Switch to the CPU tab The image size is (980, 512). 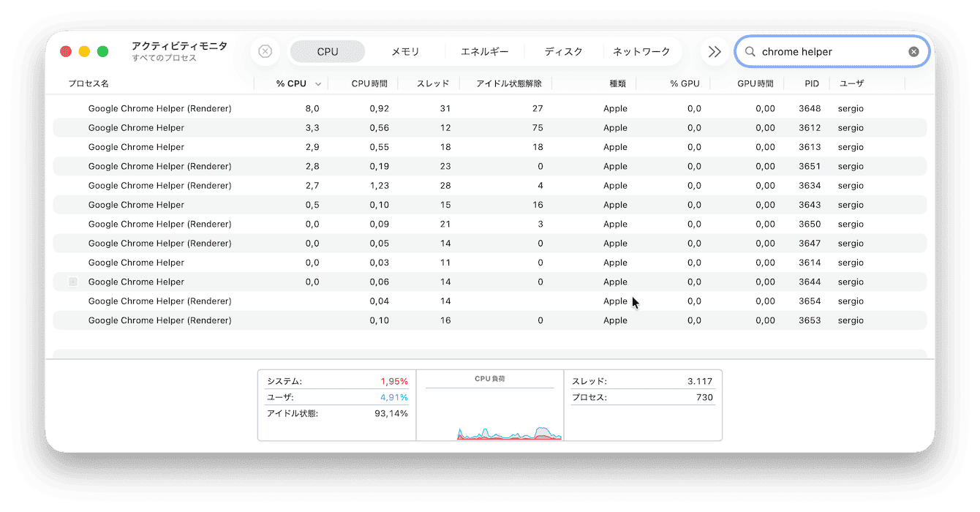point(328,52)
